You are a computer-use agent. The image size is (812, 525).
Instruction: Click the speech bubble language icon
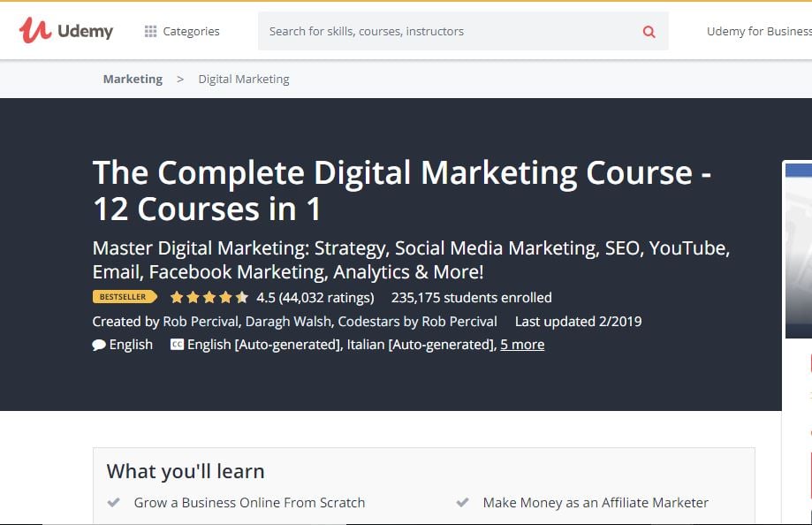point(98,344)
